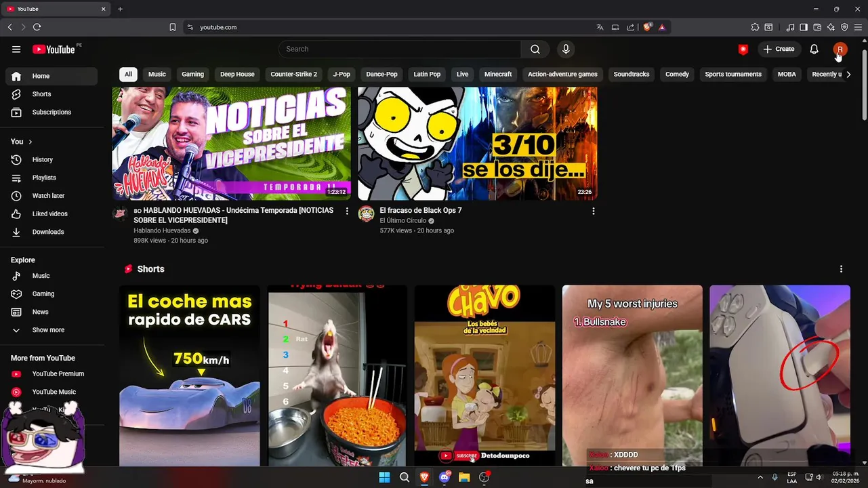The width and height of the screenshot is (868, 488).
Task: Expand the You section chevron
Action: coord(30,142)
